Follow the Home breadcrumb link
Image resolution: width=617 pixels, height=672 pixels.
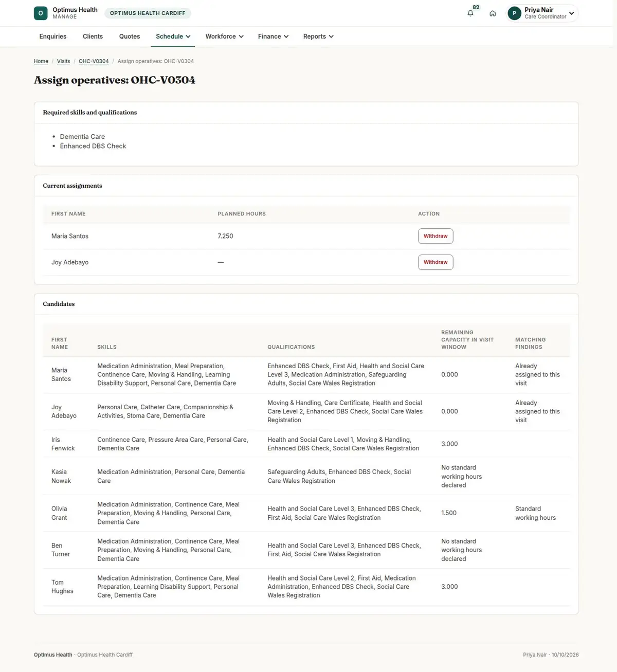[41, 61]
